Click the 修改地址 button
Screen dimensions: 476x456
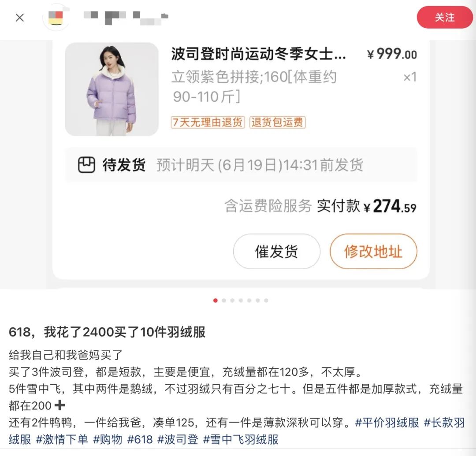(x=373, y=251)
